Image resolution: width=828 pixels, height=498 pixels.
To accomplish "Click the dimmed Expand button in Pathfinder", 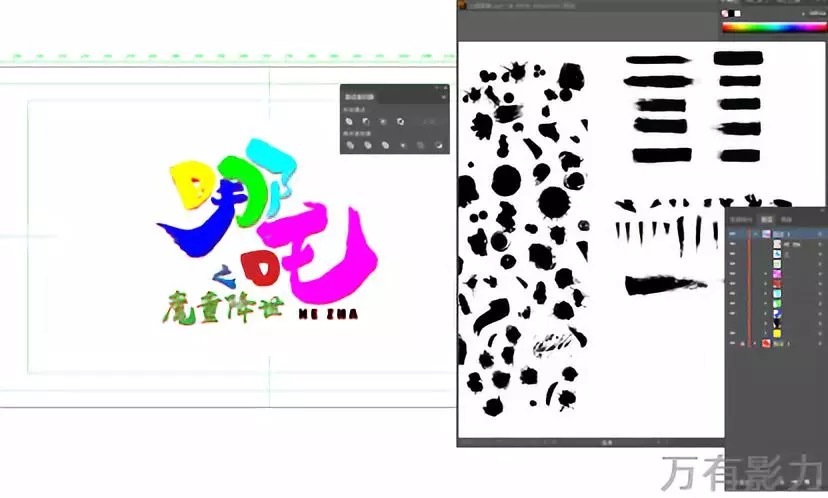I will click(x=429, y=121).
